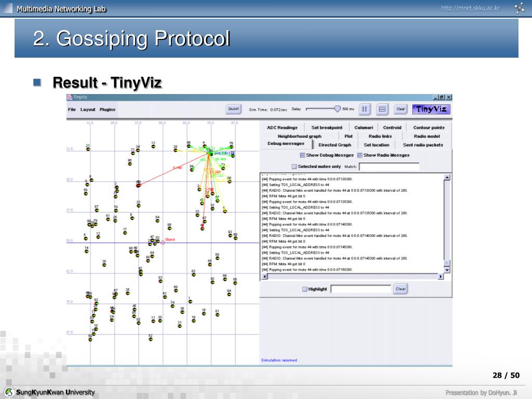
Task: Click the debug log scroll up arrow
Action: tap(447, 177)
